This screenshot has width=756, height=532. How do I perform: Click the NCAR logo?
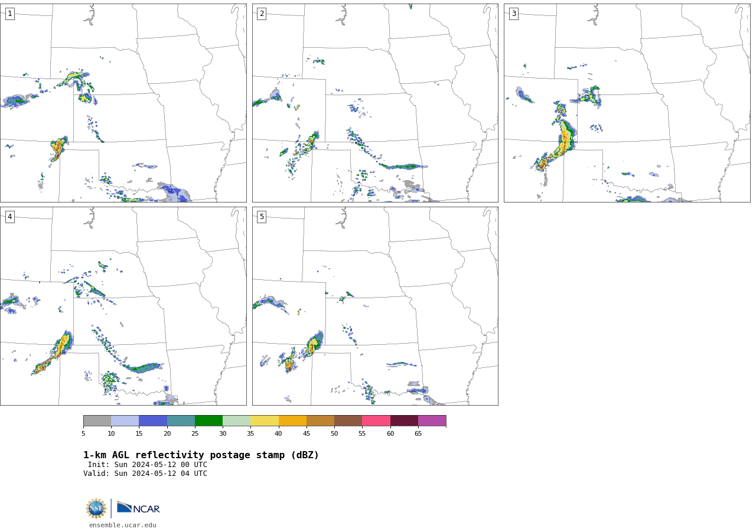coord(138,508)
